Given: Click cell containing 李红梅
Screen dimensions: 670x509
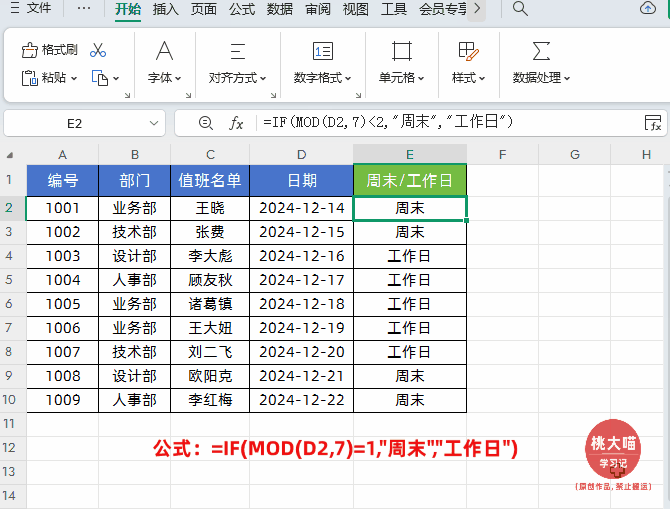Looking at the screenshot, I should coord(210,400).
